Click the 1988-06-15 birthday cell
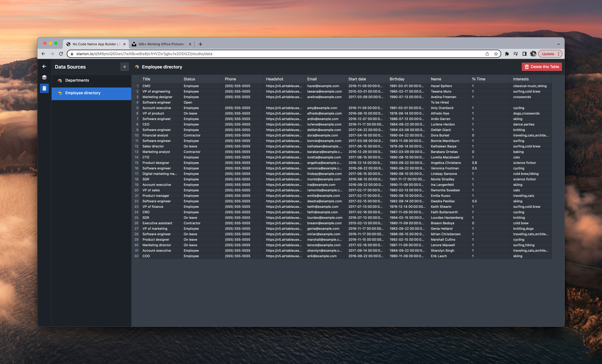Viewport: 602px width, 364px height. click(407, 234)
